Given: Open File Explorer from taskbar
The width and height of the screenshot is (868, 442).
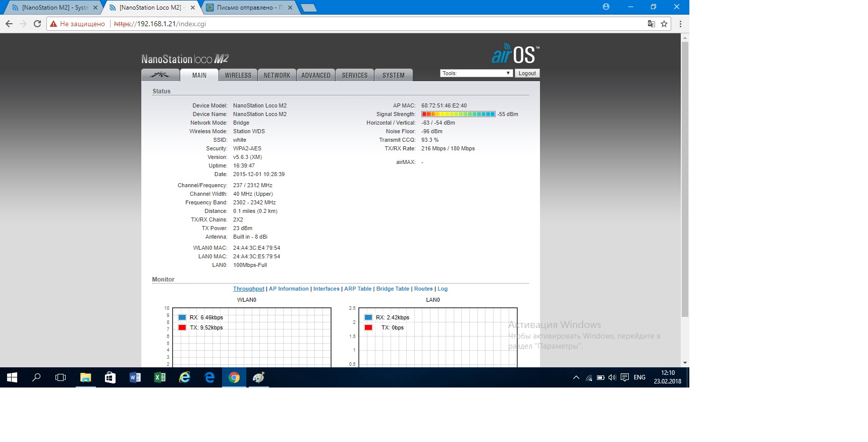Looking at the screenshot, I should (85, 377).
